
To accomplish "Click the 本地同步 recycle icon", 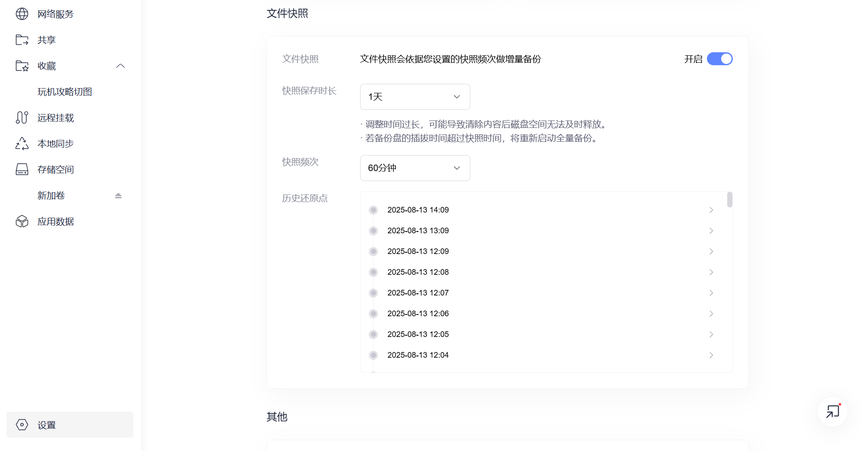I will click(x=22, y=143).
